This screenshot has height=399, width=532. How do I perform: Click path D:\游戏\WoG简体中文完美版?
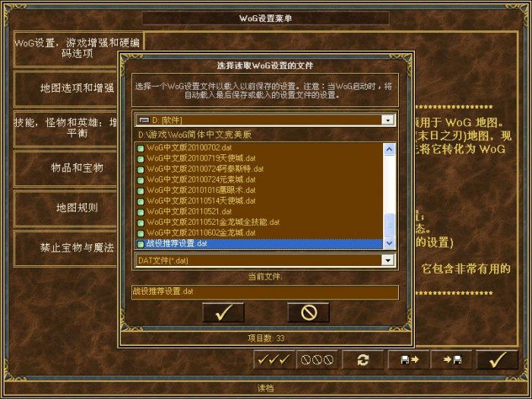click(x=195, y=135)
